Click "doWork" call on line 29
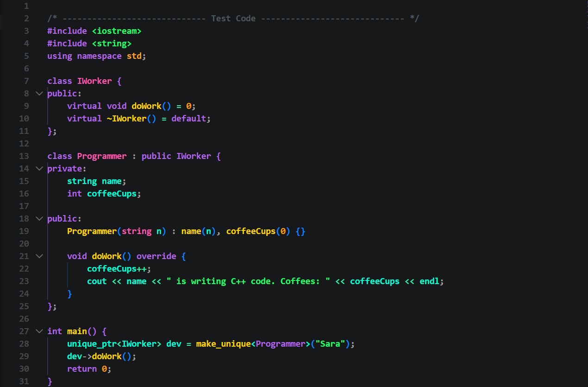 [x=107, y=356]
